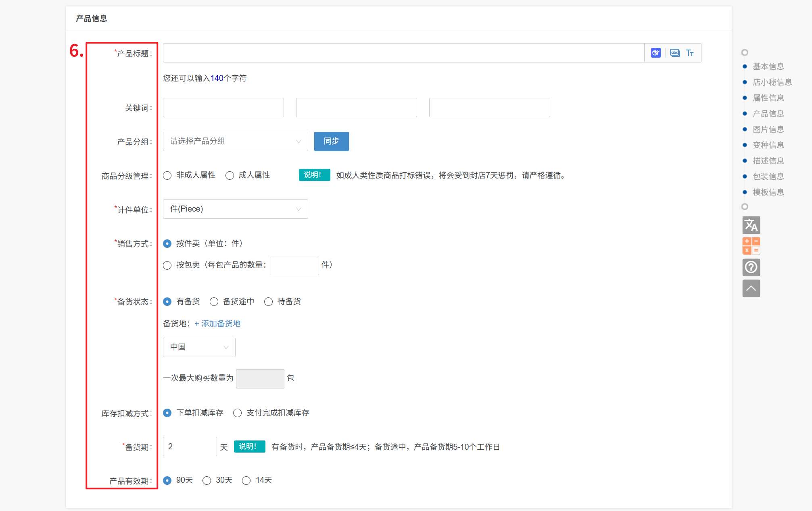Click the question-mark help icon

click(751, 267)
